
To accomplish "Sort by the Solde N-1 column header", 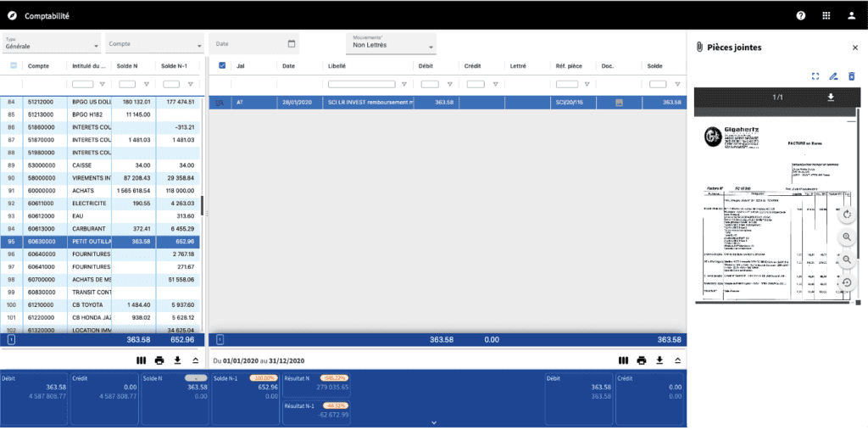I will pyautogui.click(x=174, y=66).
